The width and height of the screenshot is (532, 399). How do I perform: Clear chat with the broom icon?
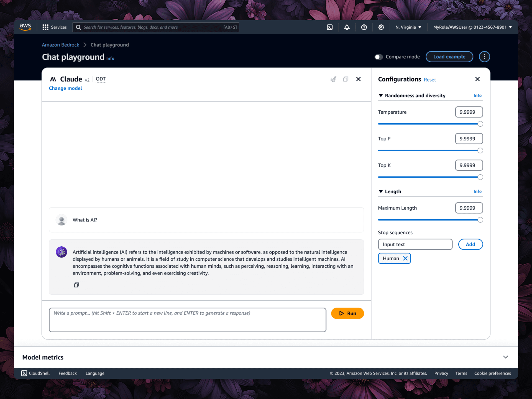[x=333, y=79]
